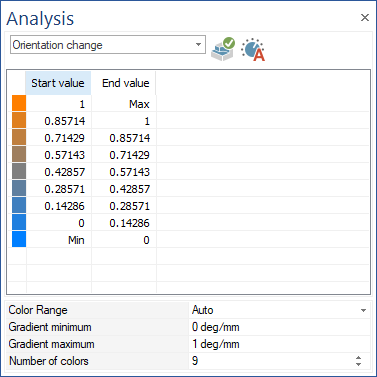Viewport: 377px width, 377px height.
Task: Click the bright orange Max color swatch
Action: (19, 103)
